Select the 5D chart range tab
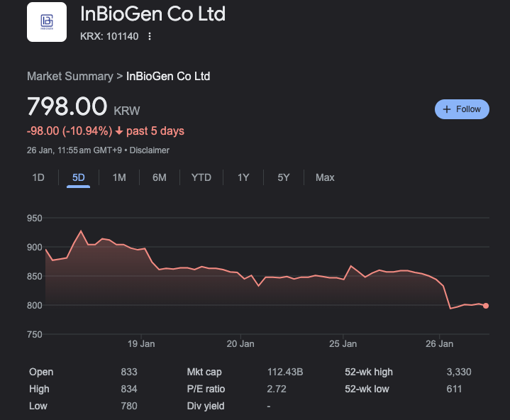The width and height of the screenshot is (510, 420). tap(79, 177)
